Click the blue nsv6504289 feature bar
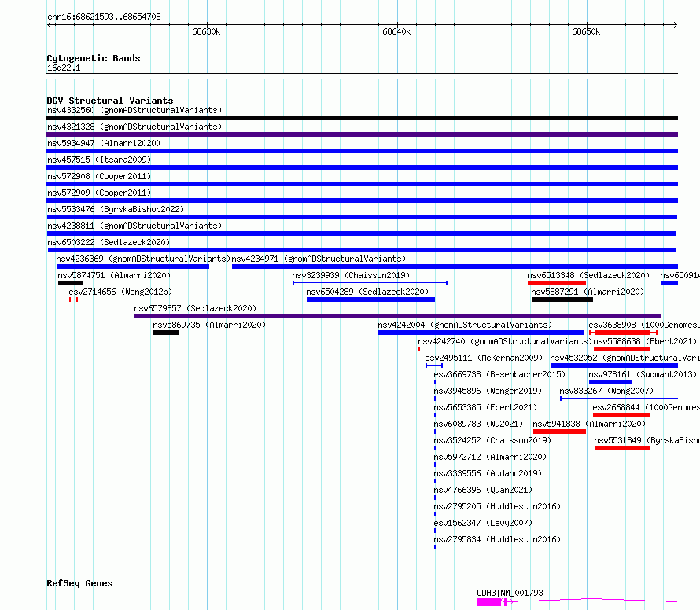This screenshot has height=610, width=700. click(370, 299)
